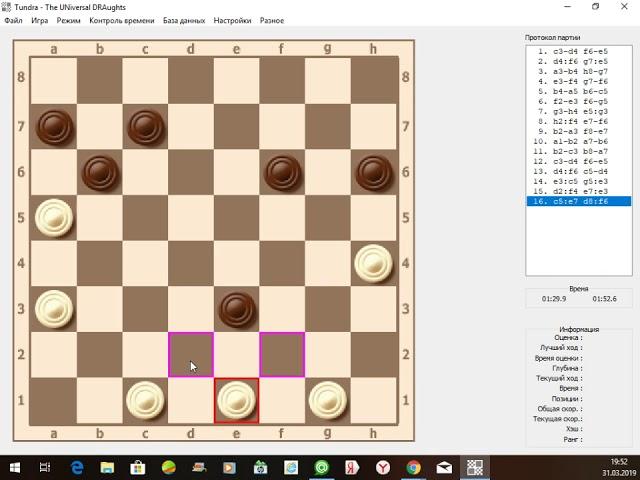Screen dimensions: 640x480
Task: Open the Настройки menu
Action: point(232,20)
